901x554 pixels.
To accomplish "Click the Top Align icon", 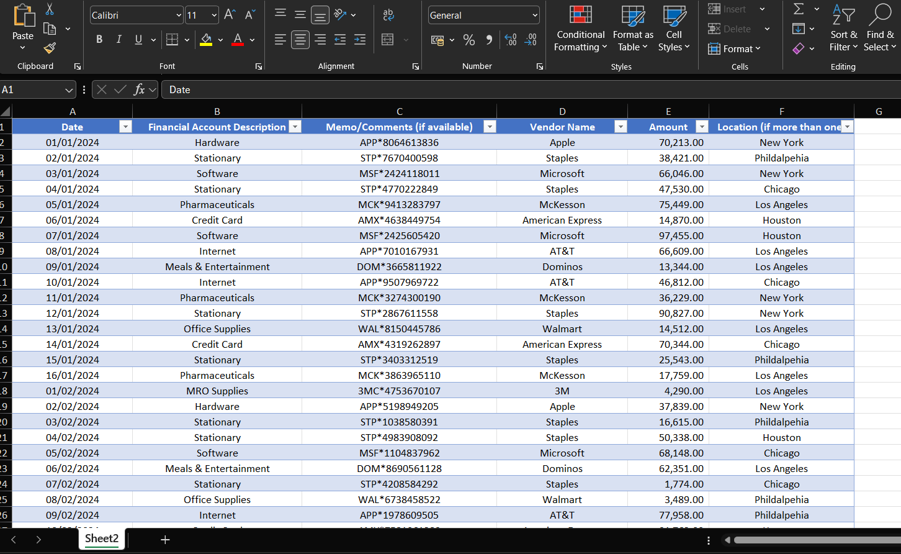I will tap(280, 14).
